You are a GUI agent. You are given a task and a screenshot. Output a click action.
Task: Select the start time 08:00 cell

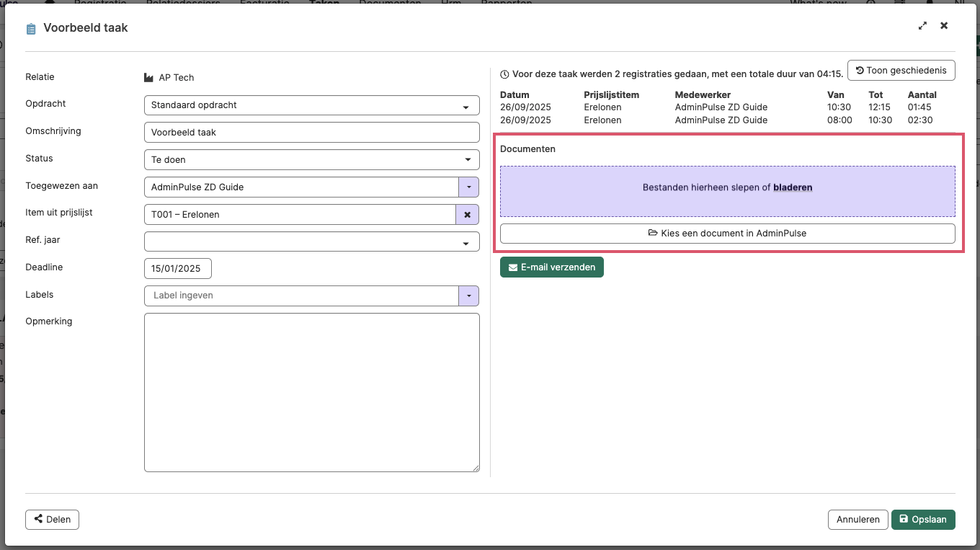[x=839, y=120]
